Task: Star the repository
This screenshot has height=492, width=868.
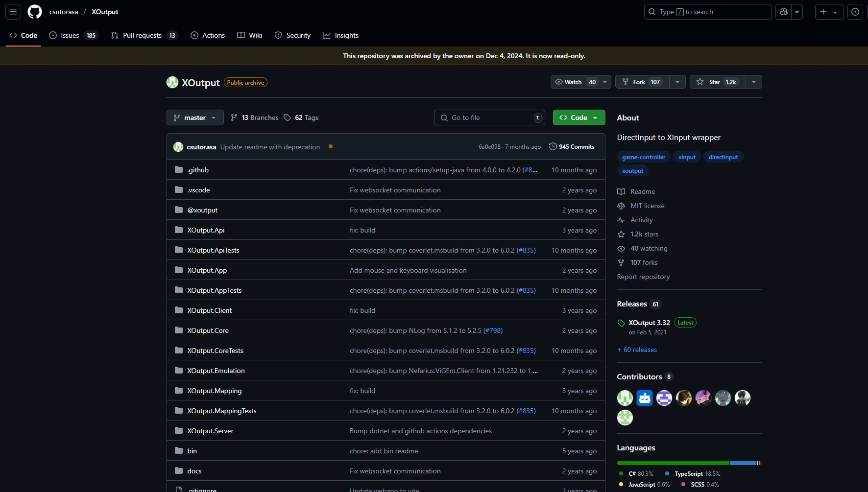Action: 718,82
